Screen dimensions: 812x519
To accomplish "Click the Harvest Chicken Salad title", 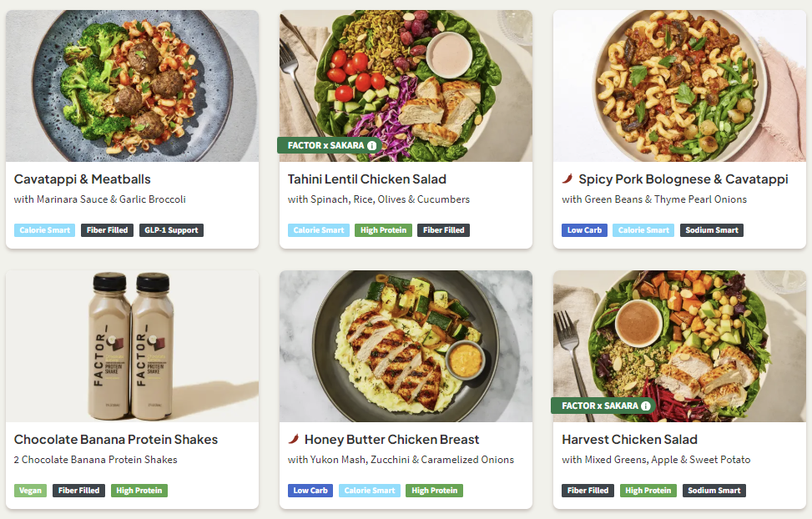I will [x=629, y=440].
